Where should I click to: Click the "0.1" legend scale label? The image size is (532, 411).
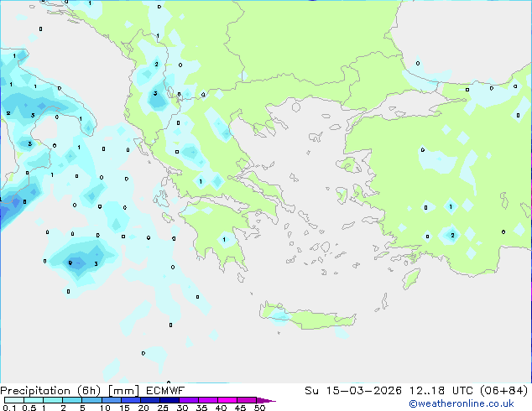click(x=9, y=408)
